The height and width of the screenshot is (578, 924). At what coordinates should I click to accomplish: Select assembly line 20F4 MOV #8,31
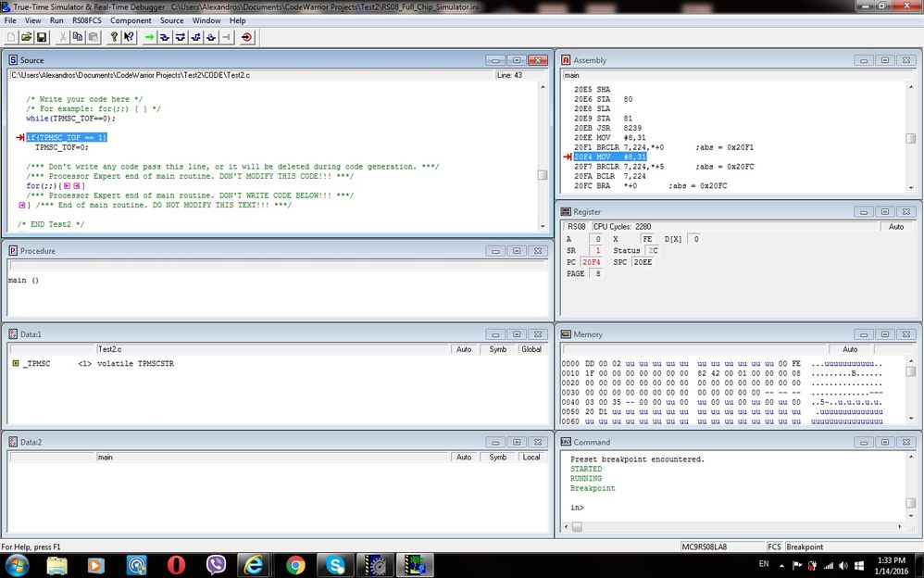(610, 157)
